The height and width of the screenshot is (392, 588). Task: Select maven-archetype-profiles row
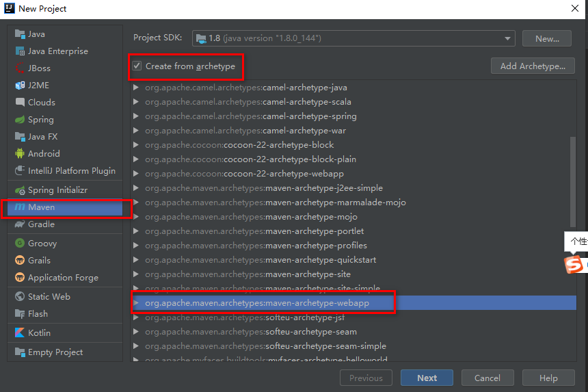coord(353,246)
